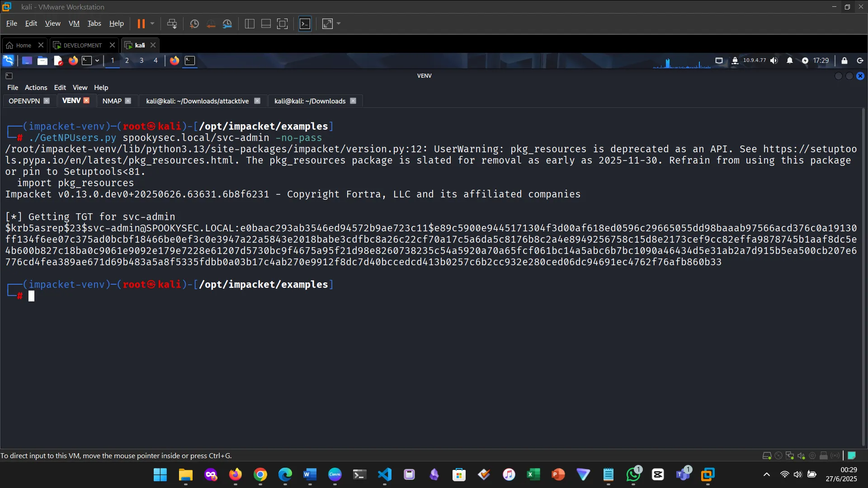Open the enter-fullscreen dropdown arrow in VMware toolbar
The height and width of the screenshot is (488, 868).
tap(339, 23)
